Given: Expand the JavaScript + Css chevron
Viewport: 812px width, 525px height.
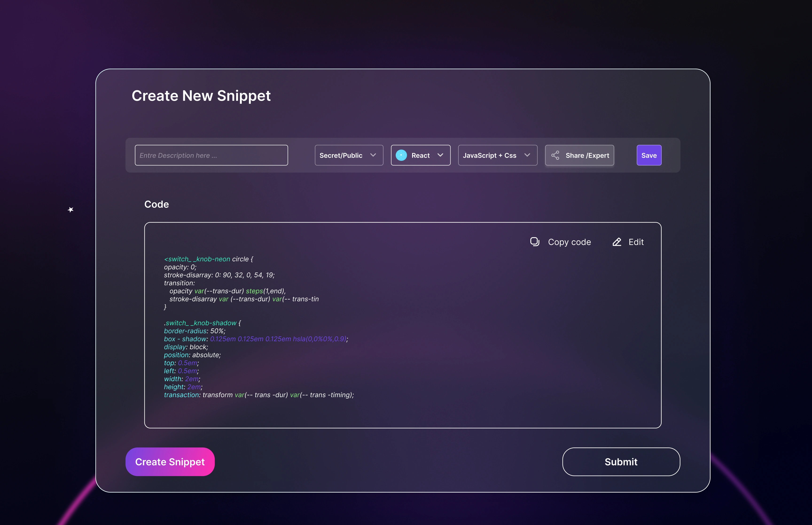Looking at the screenshot, I should click(527, 155).
